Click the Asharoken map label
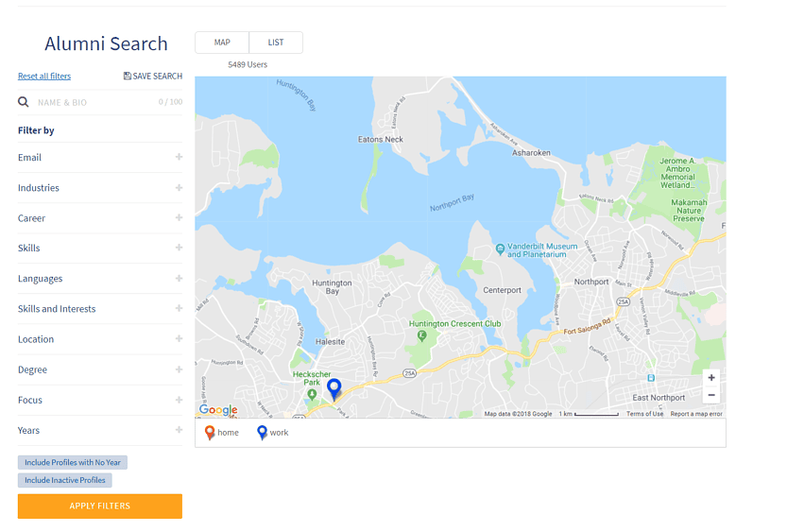The width and height of the screenshot is (787, 532). [531, 152]
